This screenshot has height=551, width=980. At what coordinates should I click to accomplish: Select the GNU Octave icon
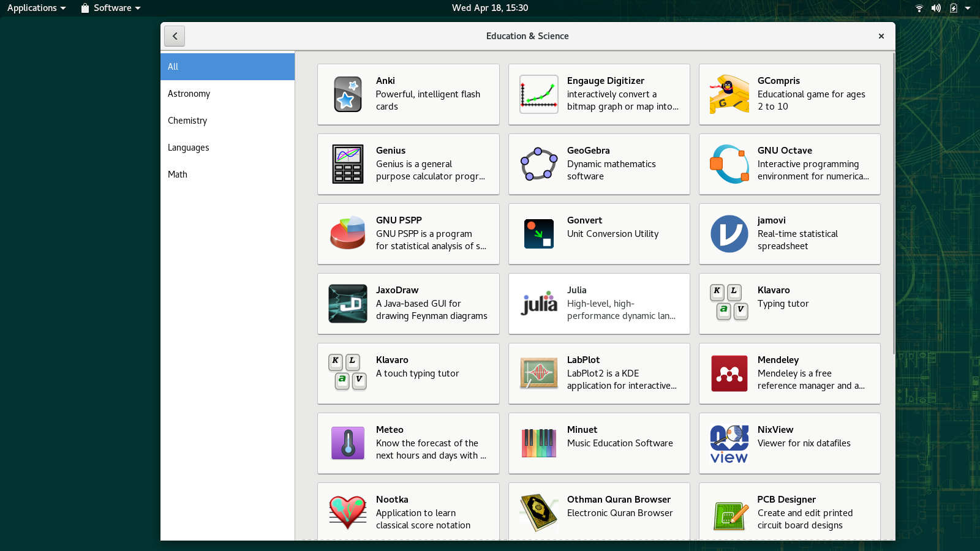pyautogui.click(x=729, y=164)
